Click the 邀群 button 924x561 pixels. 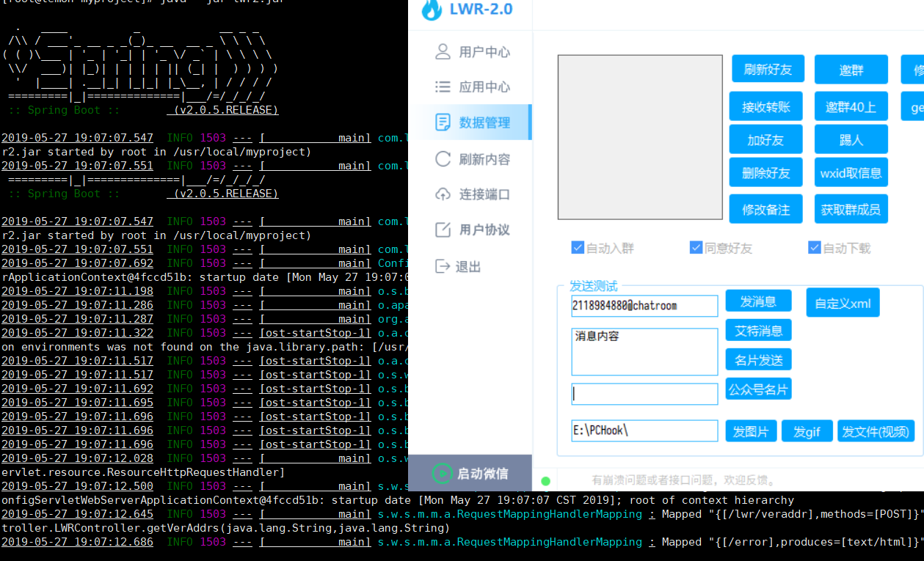pyautogui.click(x=851, y=70)
